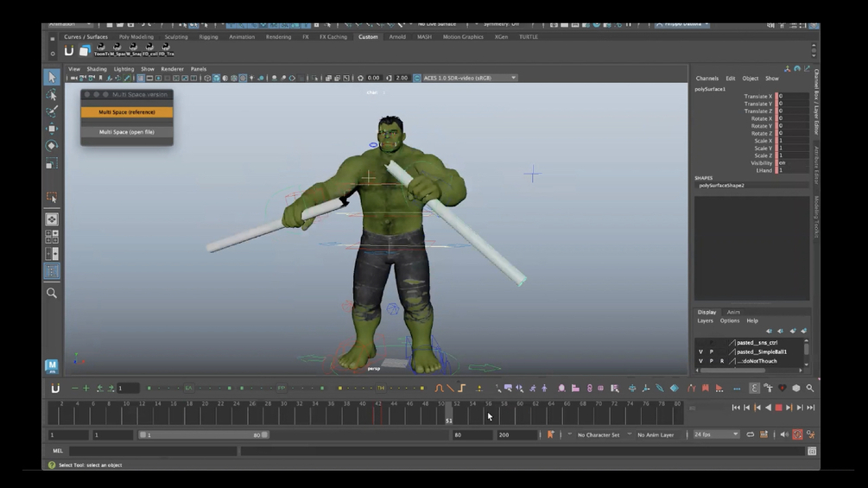Open the Channels menu in Channel Box
The width and height of the screenshot is (868, 488).
coord(706,79)
